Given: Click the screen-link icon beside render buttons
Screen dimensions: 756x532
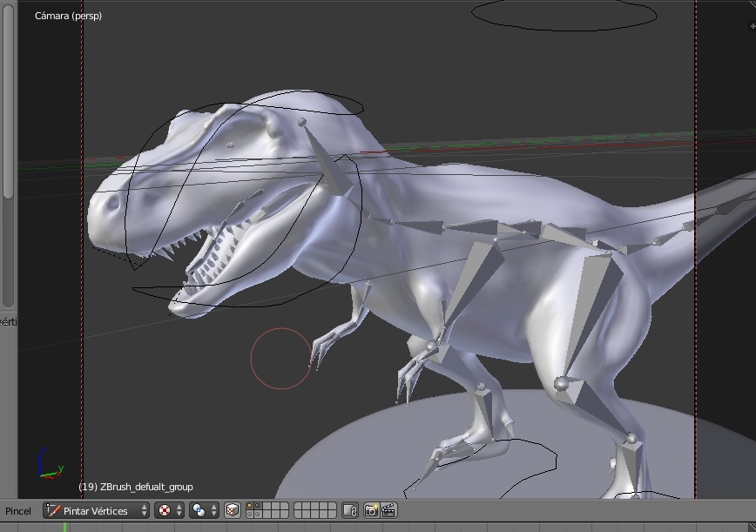Looking at the screenshot, I should click(350, 511).
